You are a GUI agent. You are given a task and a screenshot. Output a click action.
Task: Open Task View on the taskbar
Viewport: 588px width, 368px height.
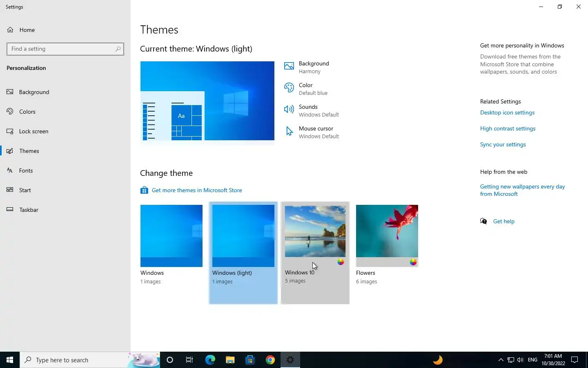pyautogui.click(x=189, y=360)
